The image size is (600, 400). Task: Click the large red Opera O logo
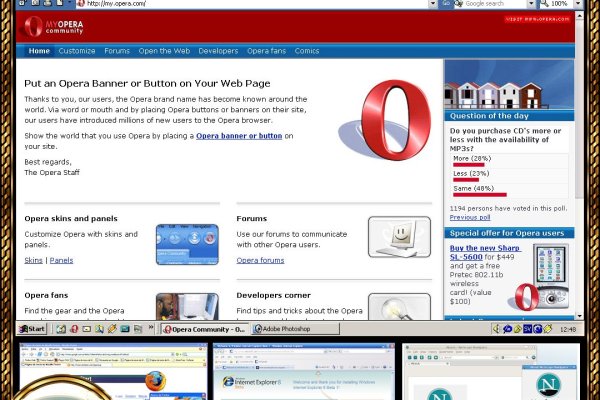coord(386,118)
